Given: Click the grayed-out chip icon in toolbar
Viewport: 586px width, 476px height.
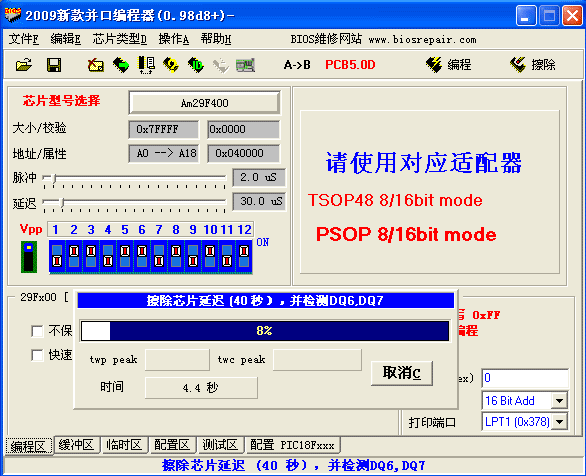Looking at the screenshot, I should tap(220, 65).
